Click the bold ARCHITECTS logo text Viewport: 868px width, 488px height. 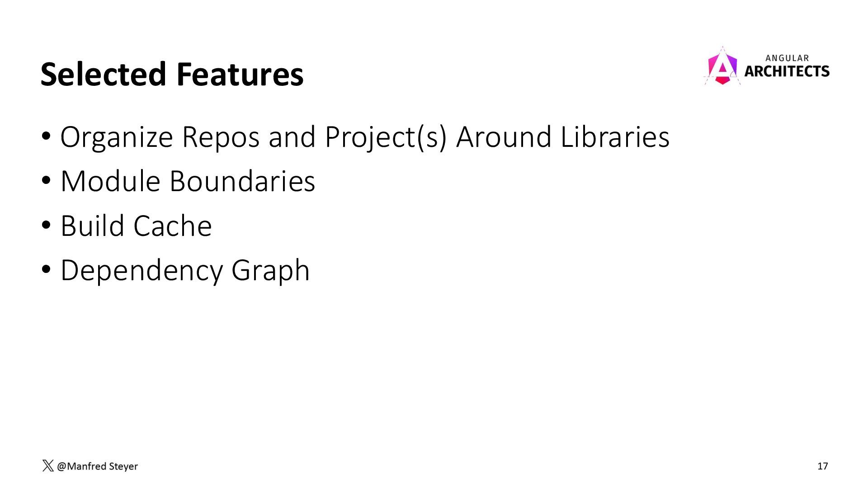coord(787,71)
